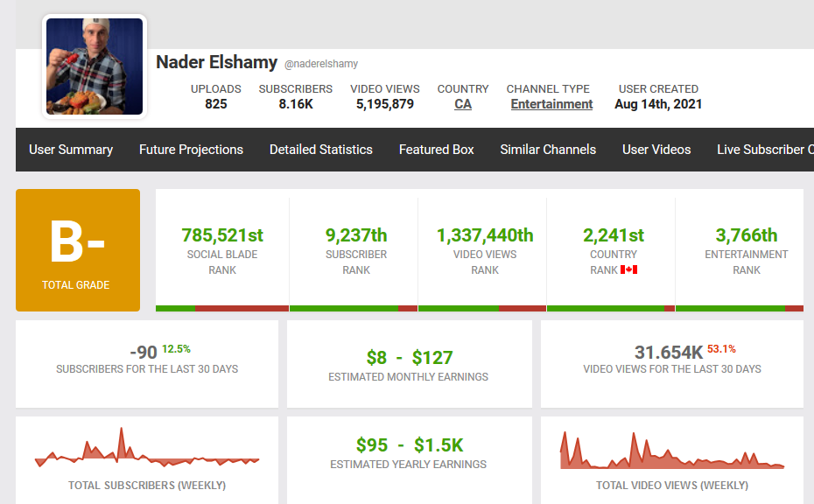Click the @naderelshamy channel handle
814x504 pixels.
(321, 64)
